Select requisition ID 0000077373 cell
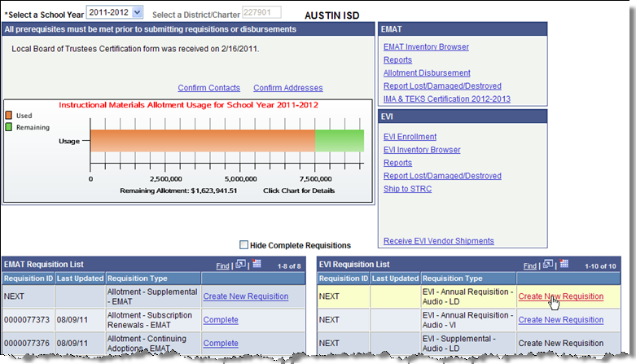 [27, 320]
